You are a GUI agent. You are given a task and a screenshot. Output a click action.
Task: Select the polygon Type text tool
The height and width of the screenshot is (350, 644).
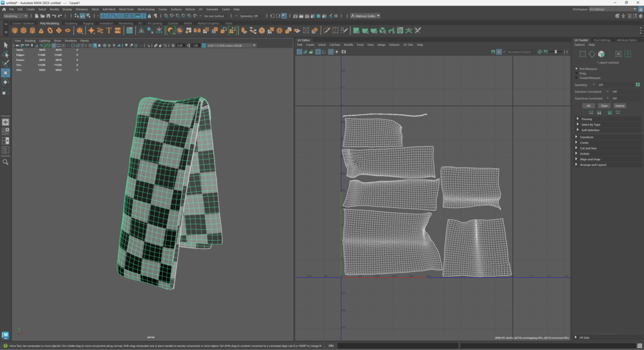click(109, 30)
